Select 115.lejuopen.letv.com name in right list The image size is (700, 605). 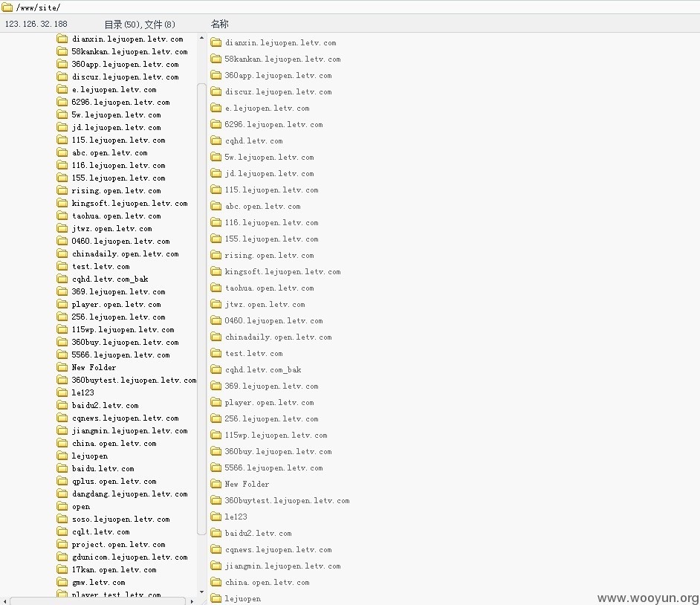pyautogui.click(x=271, y=190)
